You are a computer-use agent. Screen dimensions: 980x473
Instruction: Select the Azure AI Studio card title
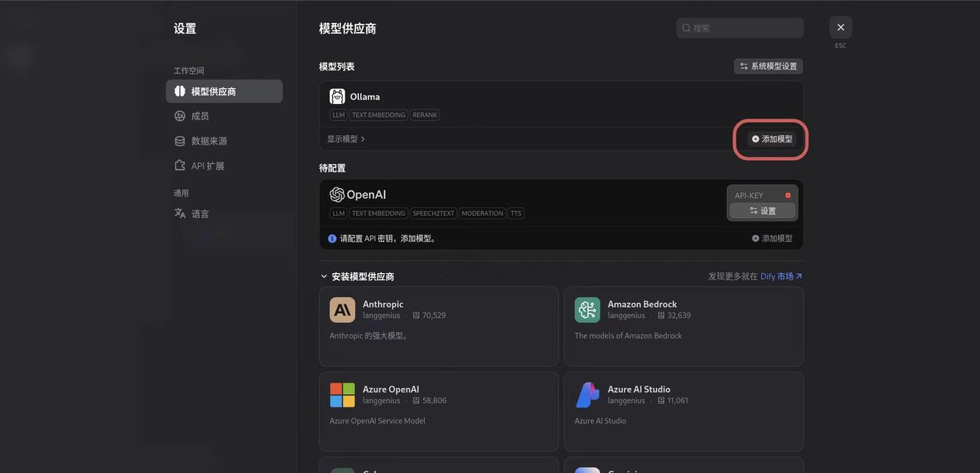(x=639, y=389)
